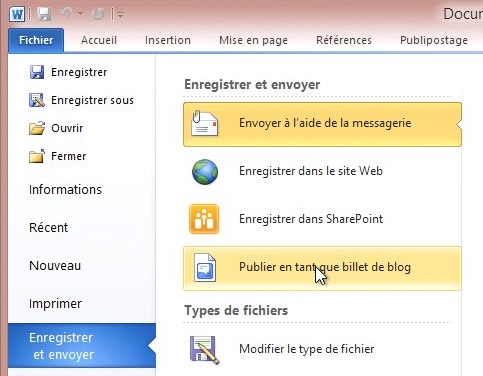This screenshot has height=376, width=483.
Task: Click Enregistrer sous in the side menu
Action: (x=81, y=100)
